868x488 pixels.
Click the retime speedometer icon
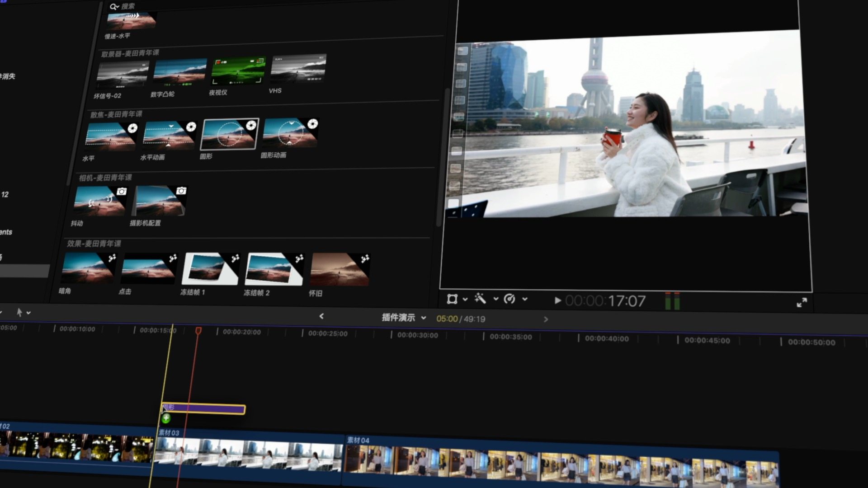point(509,299)
